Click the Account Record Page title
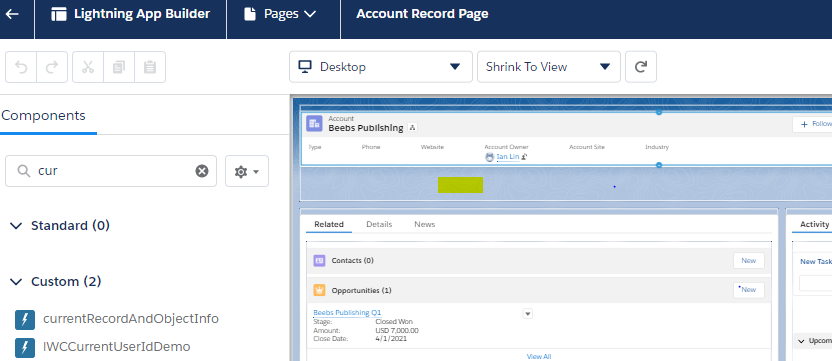Screen dimensions: 832x361 422,14
